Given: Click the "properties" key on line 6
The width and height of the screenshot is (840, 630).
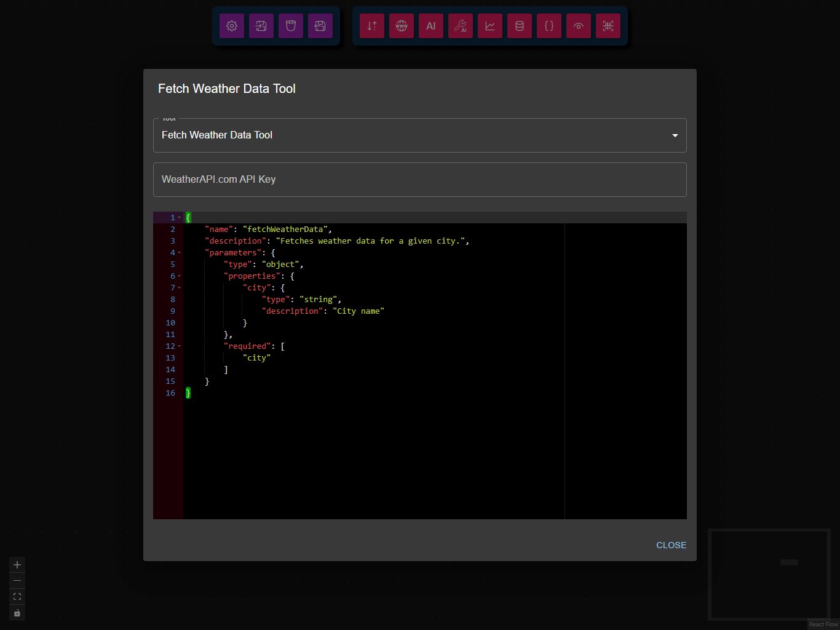Looking at the screenshot, I should click(x=252, y=276).
